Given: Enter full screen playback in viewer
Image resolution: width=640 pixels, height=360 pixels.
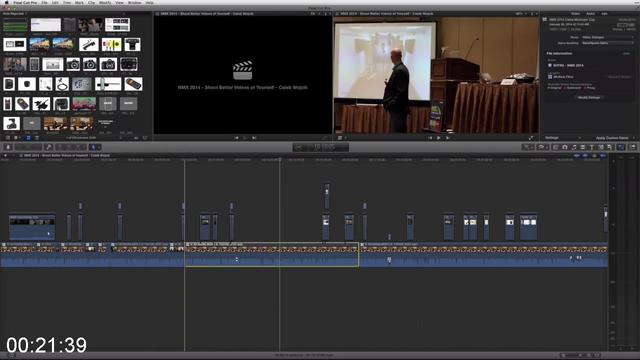Looking at the screenshot, I should 531,138.
